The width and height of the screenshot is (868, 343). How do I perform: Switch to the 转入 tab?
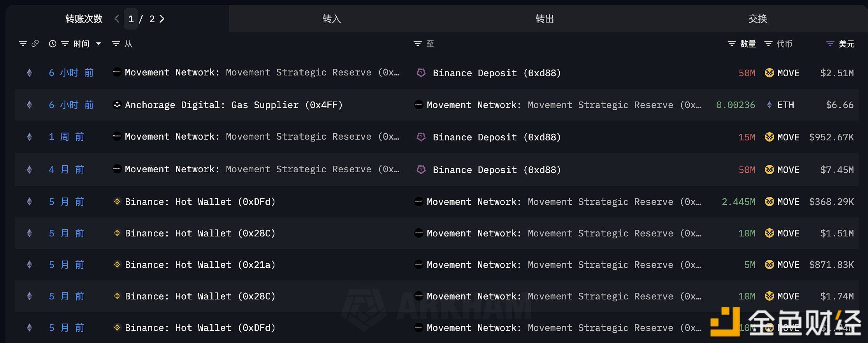click(x=331, y=19)
